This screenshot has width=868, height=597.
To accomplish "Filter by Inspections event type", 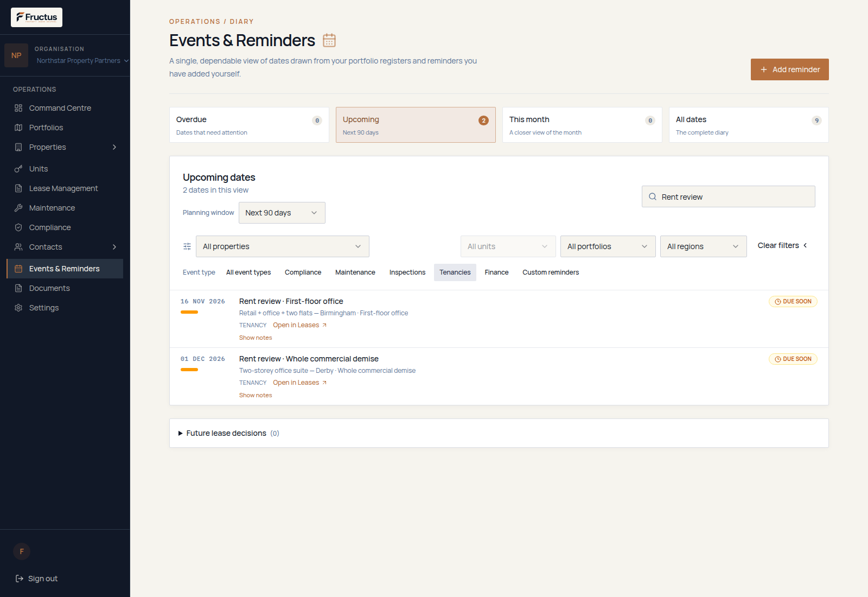I will pos(407,272).
